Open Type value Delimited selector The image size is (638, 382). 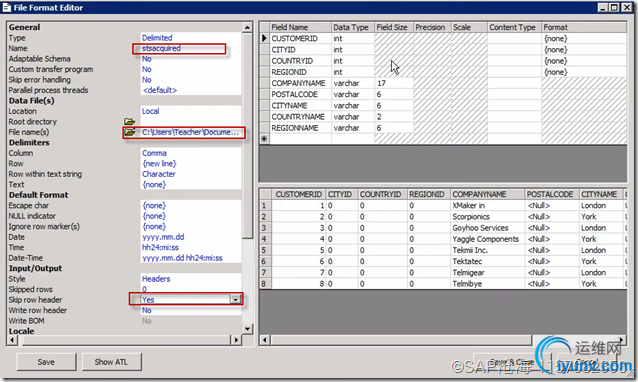pos(157,38)
